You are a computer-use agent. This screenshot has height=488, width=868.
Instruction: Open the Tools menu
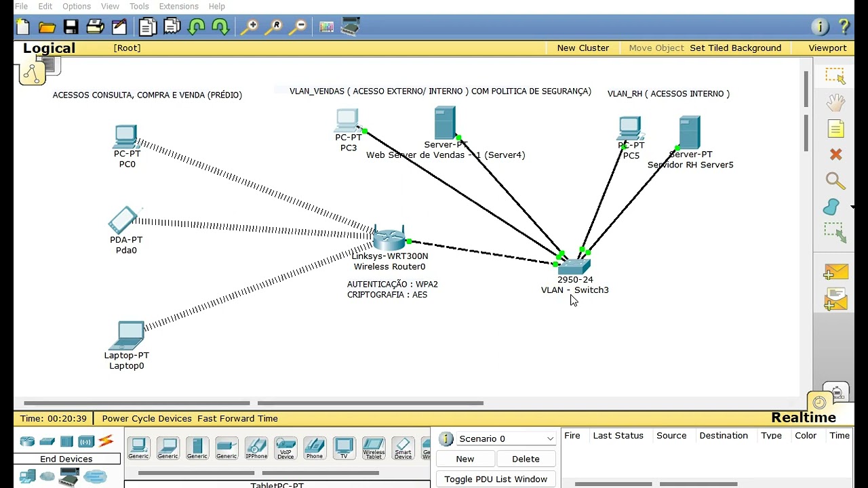(139, 6)
